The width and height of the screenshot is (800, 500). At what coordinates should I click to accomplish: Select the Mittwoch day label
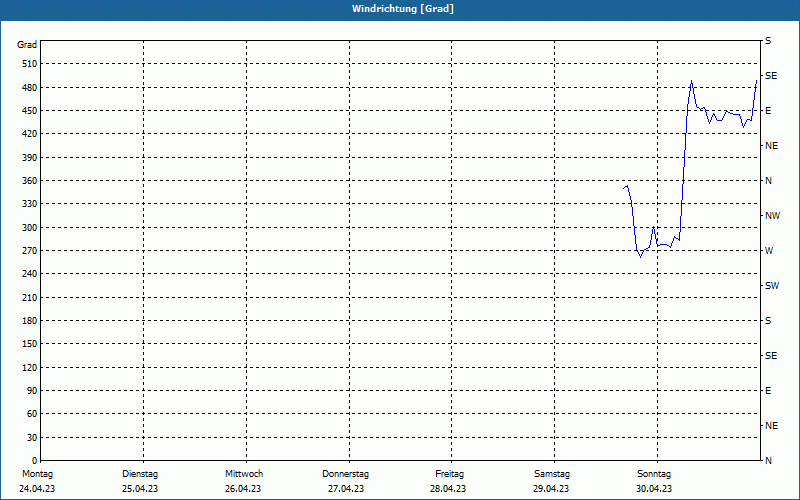click(x=244, y=474)
